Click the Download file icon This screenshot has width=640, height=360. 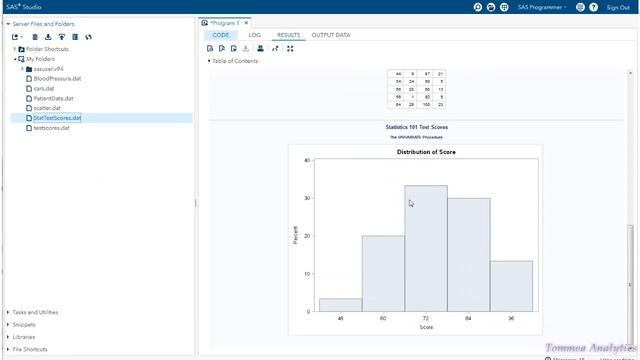pos(48,37)
